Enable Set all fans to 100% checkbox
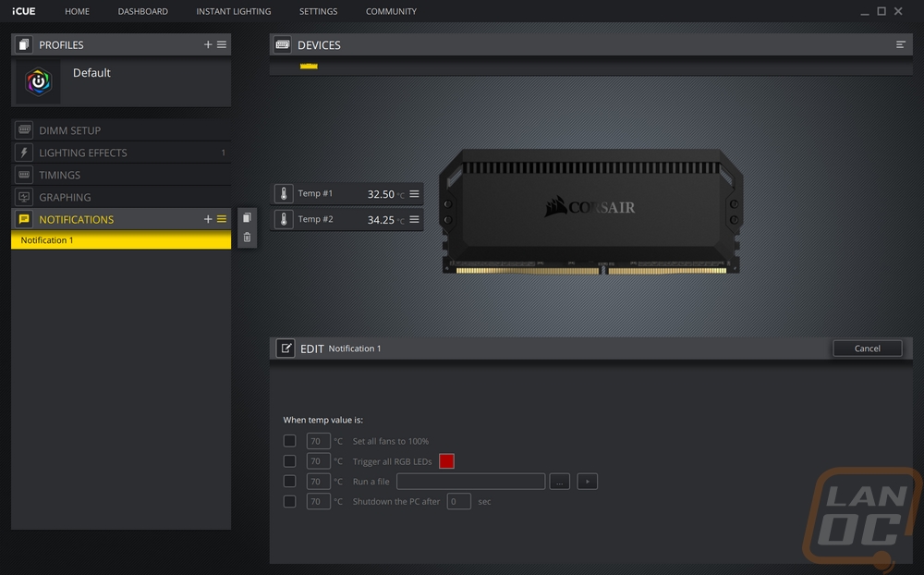Screen dimensions: 924x575 (289, 441)
